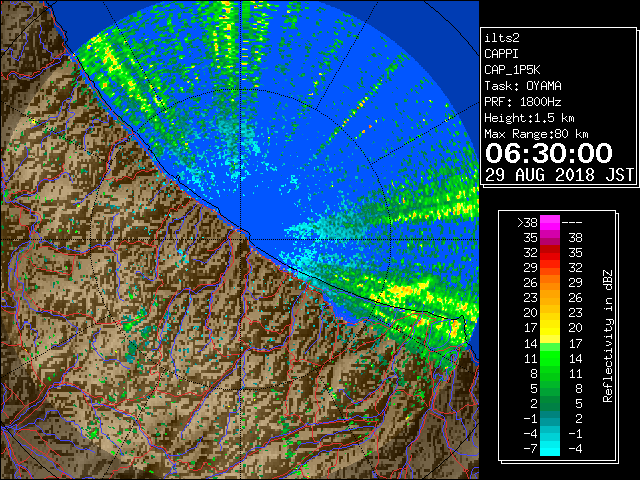This screenshot has width=640, height=480.
Task: Select the 'Max Range:80 km' text
Action: (536, 134)
